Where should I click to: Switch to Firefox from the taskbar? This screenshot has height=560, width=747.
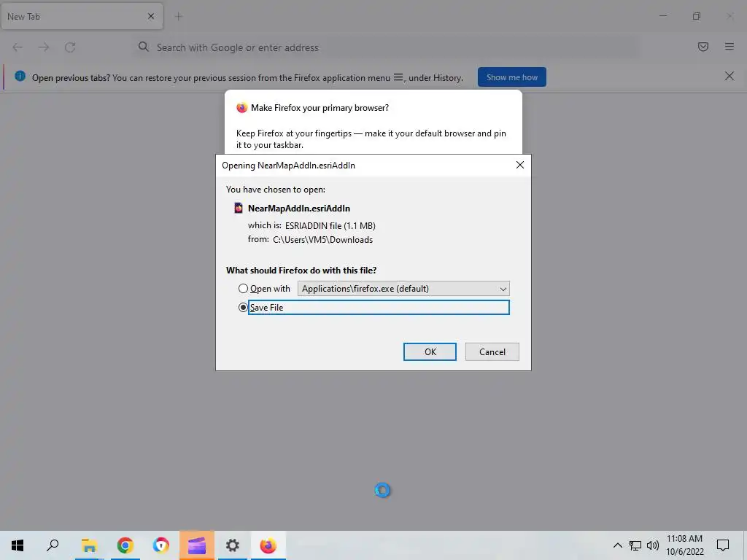[x=268, y=545]
